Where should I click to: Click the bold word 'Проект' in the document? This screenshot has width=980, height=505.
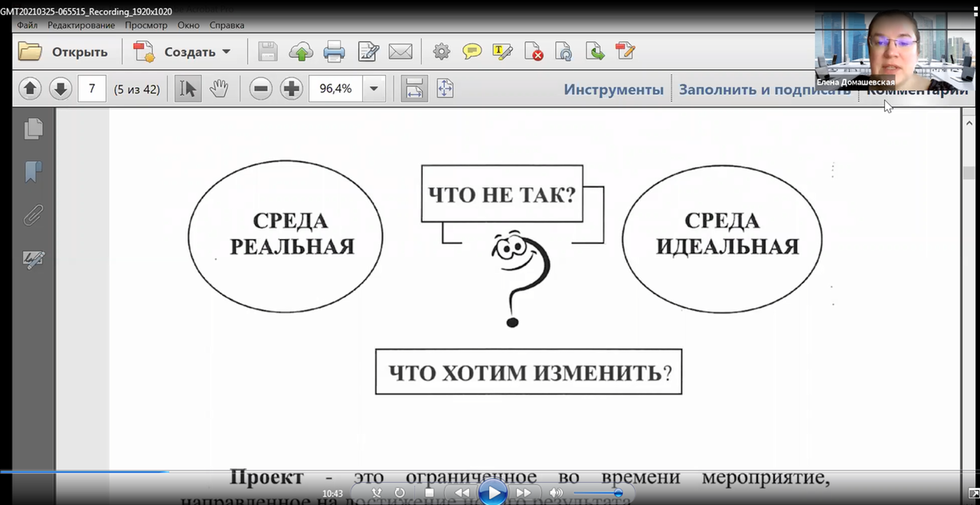point(266,477)
